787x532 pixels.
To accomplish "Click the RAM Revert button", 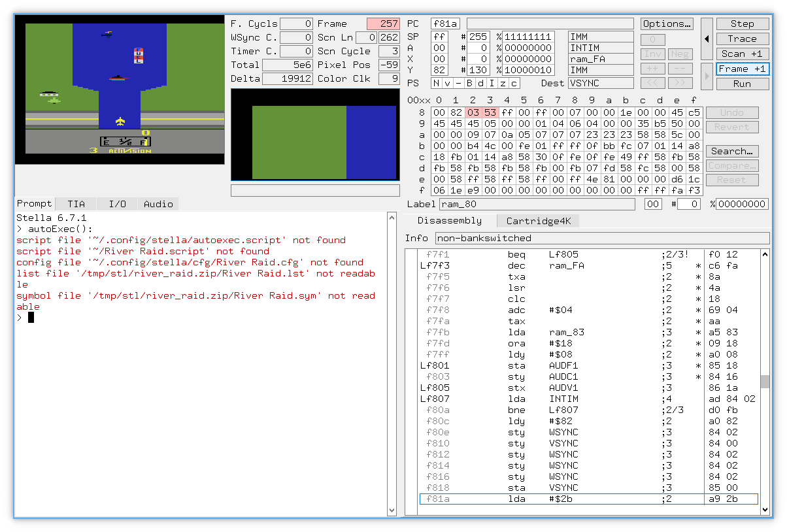I will (x=732, y=127).
